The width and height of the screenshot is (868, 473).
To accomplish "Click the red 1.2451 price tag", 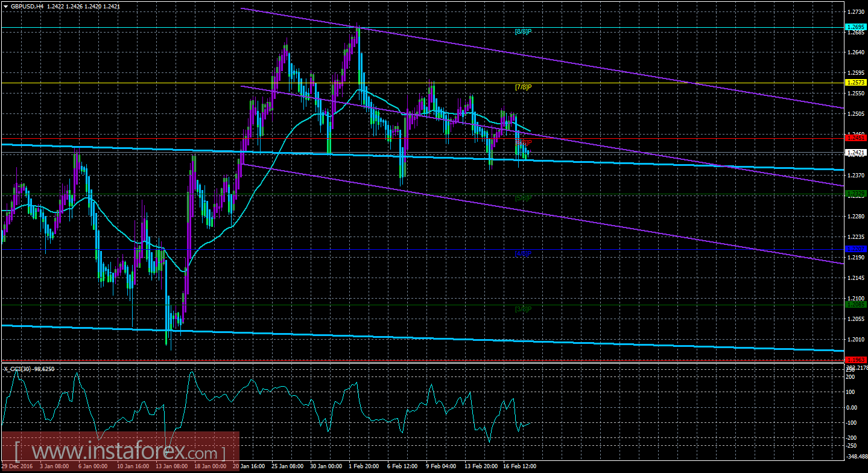I will [856, 138].
